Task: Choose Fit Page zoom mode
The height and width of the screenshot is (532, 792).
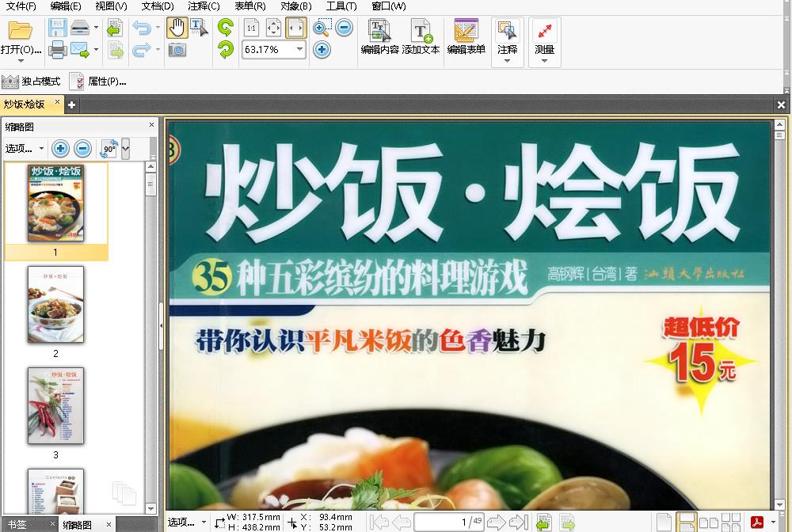Action: 273,28
